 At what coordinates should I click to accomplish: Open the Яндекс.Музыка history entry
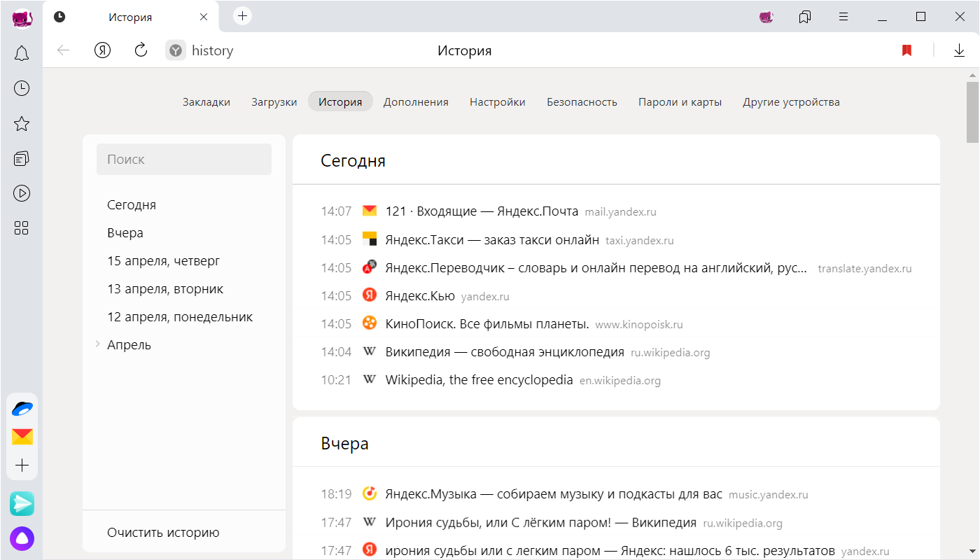(x=554, y=494)
